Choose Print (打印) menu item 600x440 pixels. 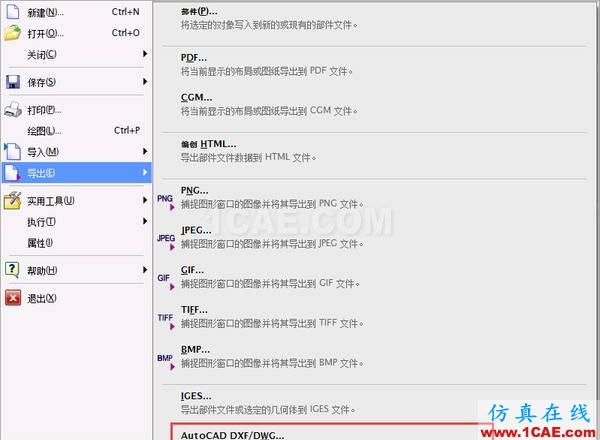76,110
